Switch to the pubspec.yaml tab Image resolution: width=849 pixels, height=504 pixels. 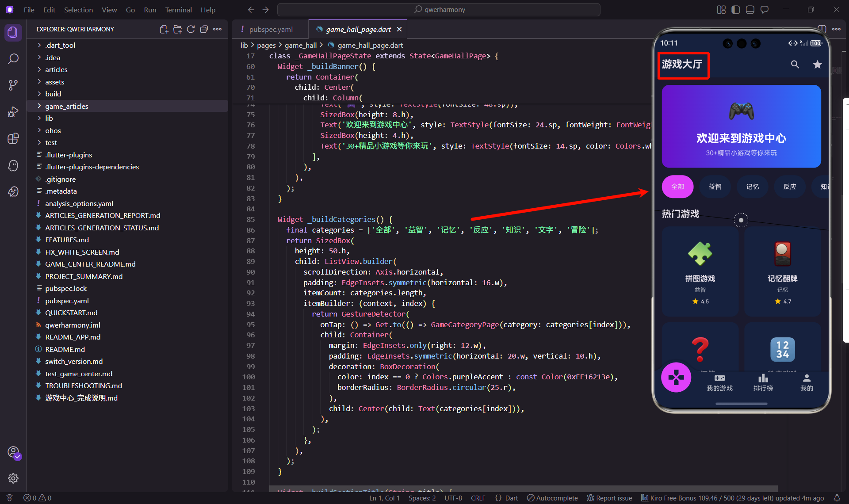coord(270,29)
